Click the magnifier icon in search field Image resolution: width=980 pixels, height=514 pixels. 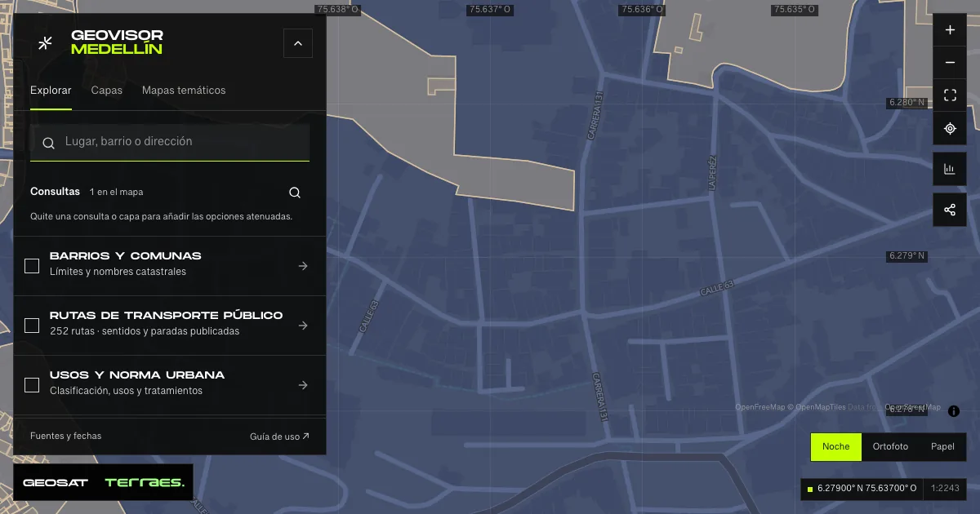49,143
